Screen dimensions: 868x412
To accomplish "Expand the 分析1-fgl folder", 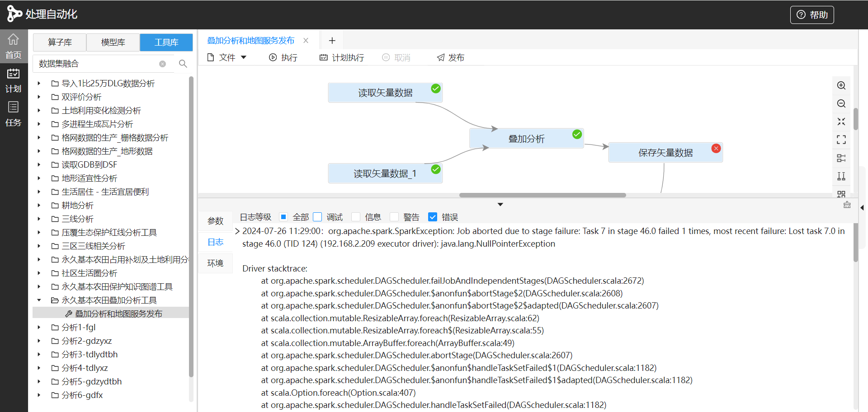I will point(39,327).
